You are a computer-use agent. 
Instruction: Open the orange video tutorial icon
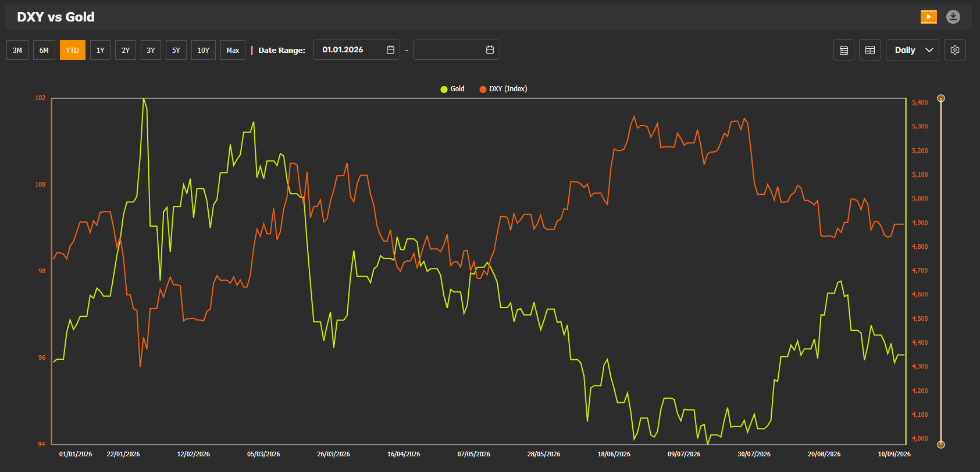[928, 17]
